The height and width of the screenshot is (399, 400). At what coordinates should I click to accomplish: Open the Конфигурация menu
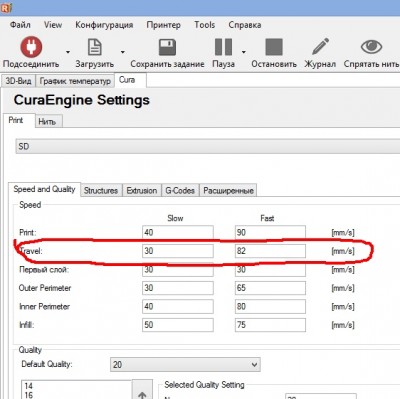pyautogui.click(x=104, y=25)
